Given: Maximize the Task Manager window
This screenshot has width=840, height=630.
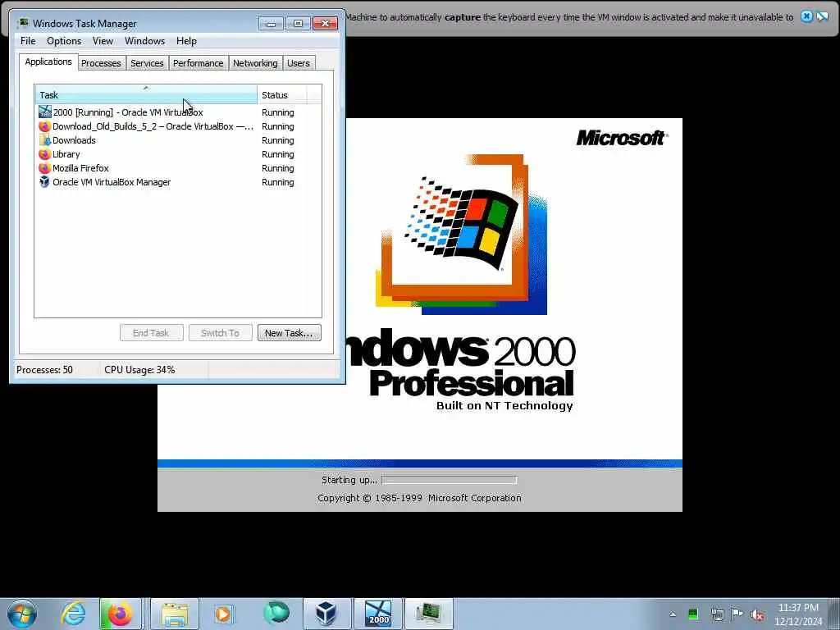Looking at the screenshot, I should [x=298, y=23].
